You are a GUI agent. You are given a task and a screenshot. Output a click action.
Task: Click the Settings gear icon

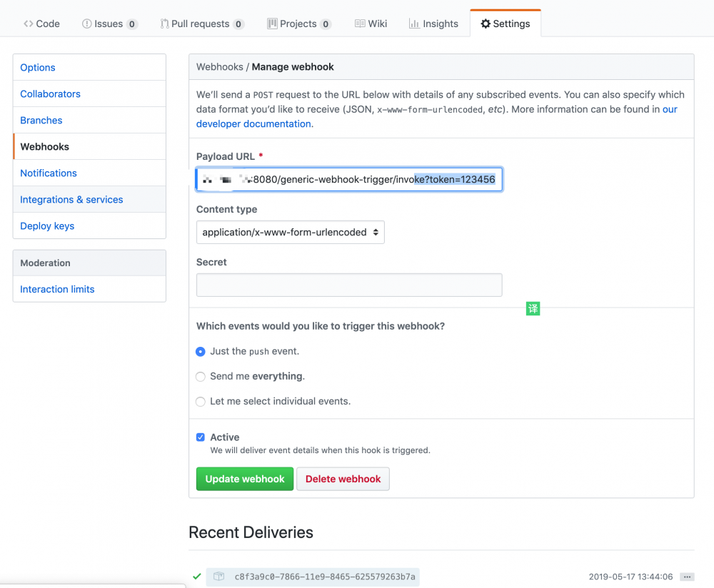tap(484, 24)
